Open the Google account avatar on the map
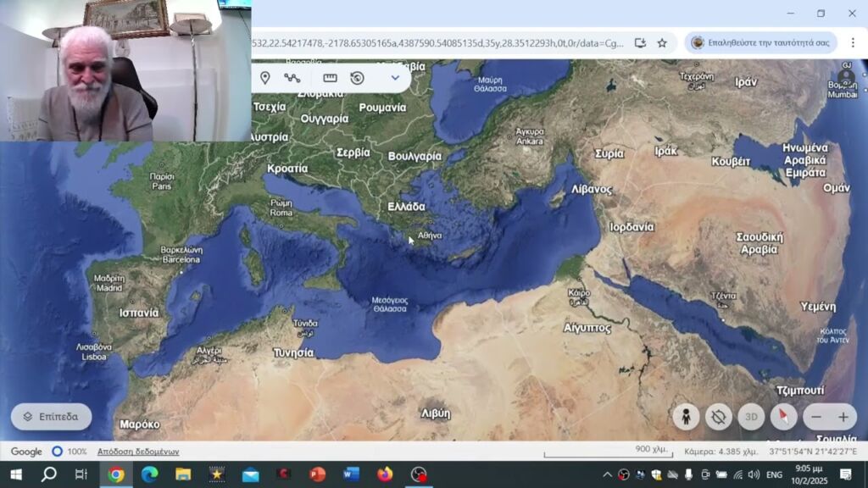Viewport: 868px width, 488px height. [x=845, y=77]
